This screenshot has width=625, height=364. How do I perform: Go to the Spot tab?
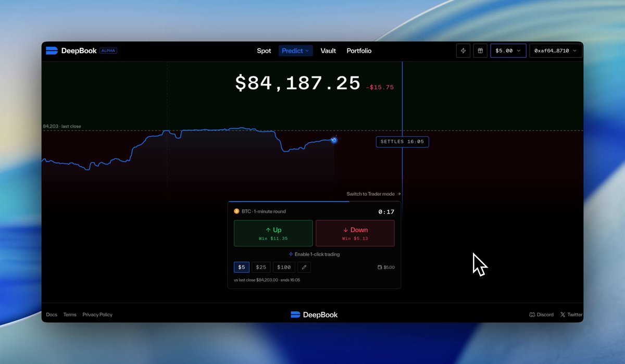(264, 51)
